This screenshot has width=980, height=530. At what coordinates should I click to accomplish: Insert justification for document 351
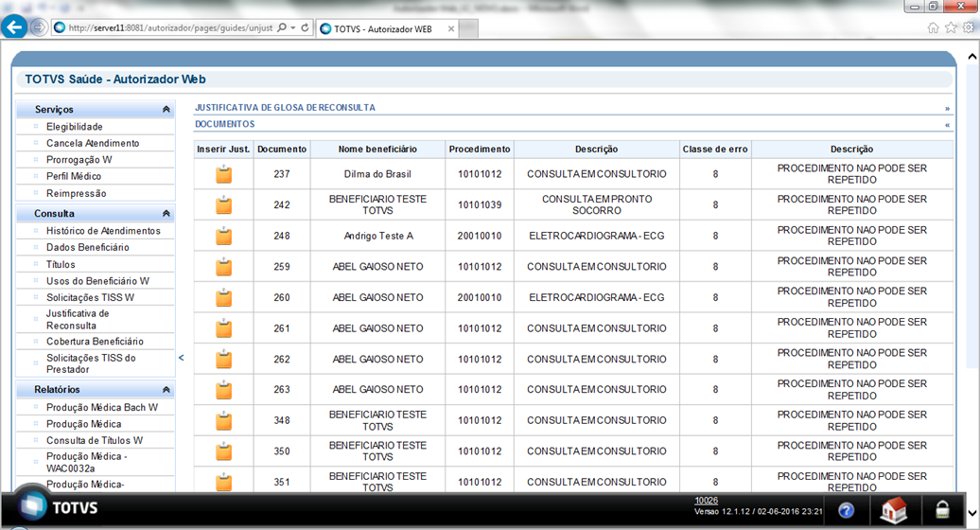click(224, 483)
